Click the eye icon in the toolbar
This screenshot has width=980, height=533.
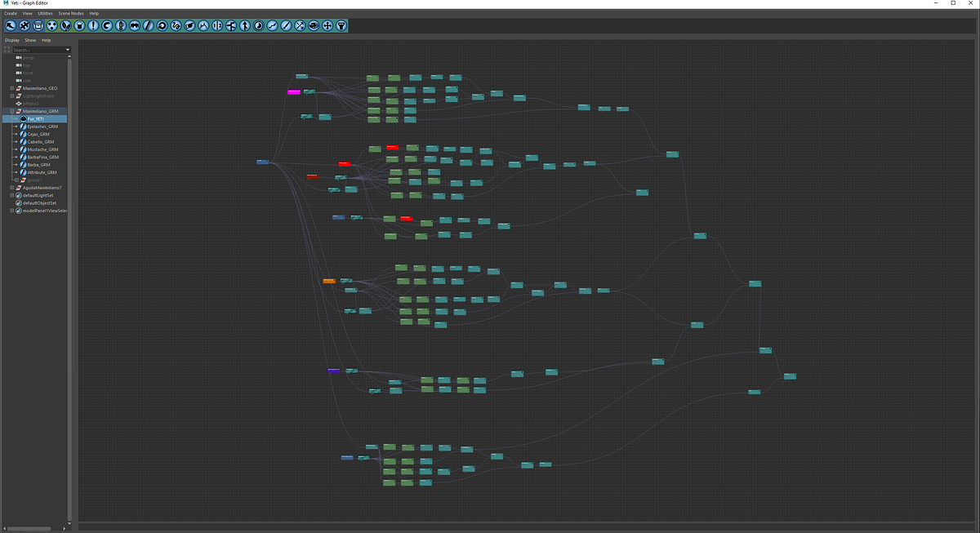click(314, 26)
